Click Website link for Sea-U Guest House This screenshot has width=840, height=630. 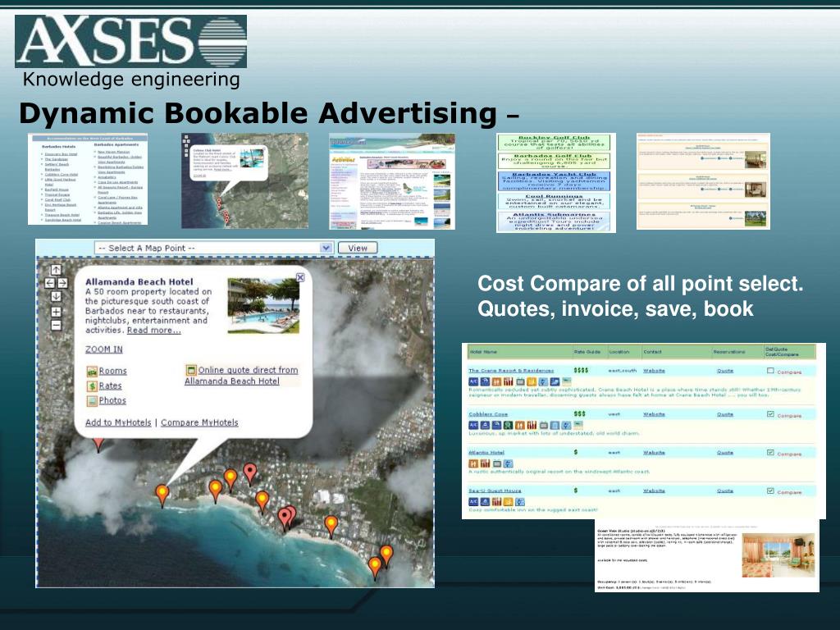[x=654, y=491]
